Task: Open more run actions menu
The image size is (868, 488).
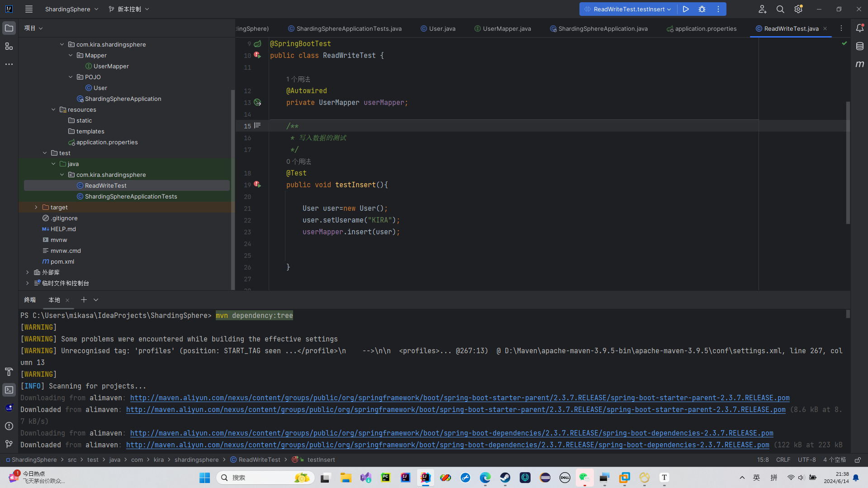Action: click(718, 9)
